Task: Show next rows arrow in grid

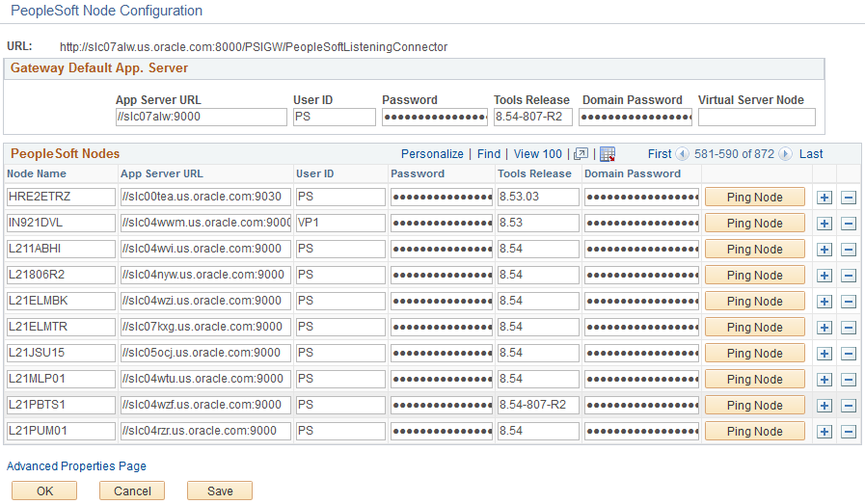Action: [786, 154]
